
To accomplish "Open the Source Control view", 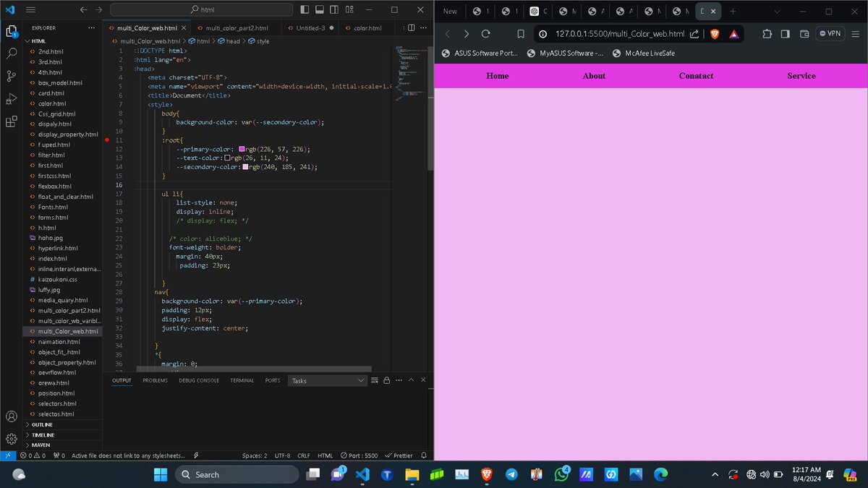I will pyautogui.click(x=11, y=76).
